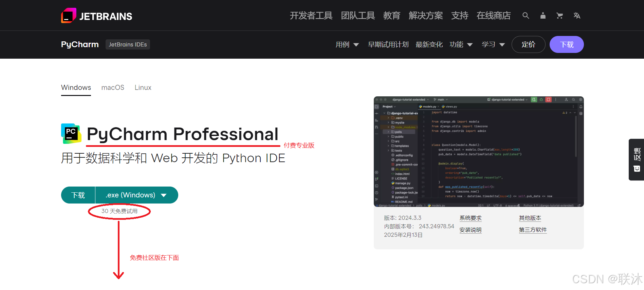Open 团队工具 menu
The image size is (644, 290).
click(358, 16)
